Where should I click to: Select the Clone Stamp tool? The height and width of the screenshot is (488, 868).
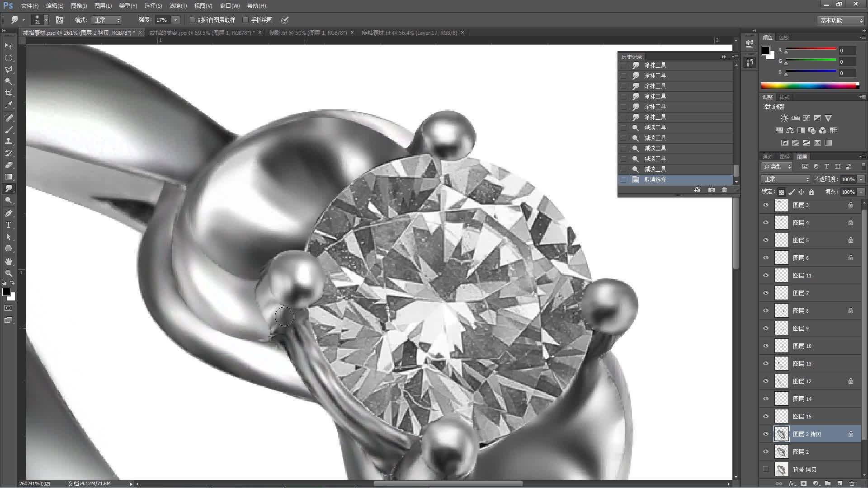[x=9, y=141]
